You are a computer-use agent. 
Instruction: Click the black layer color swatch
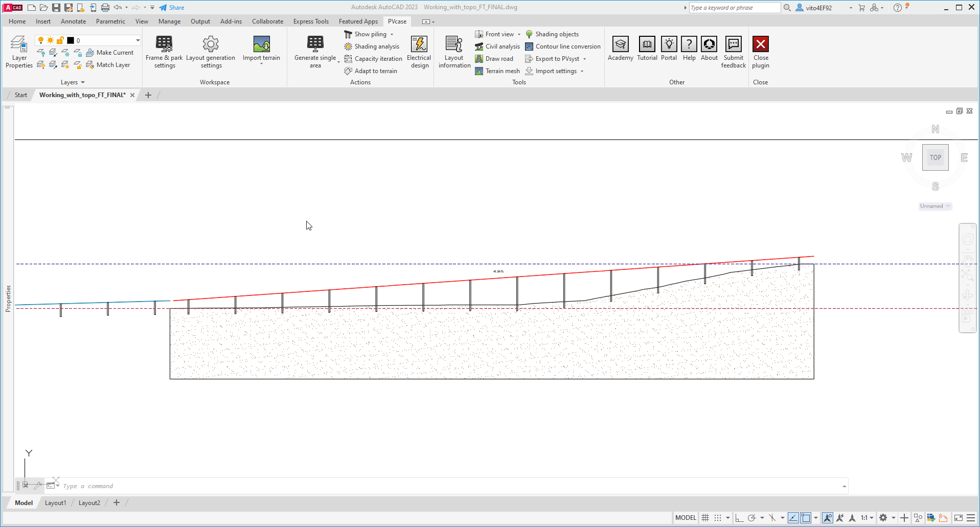tap(70, 40)
